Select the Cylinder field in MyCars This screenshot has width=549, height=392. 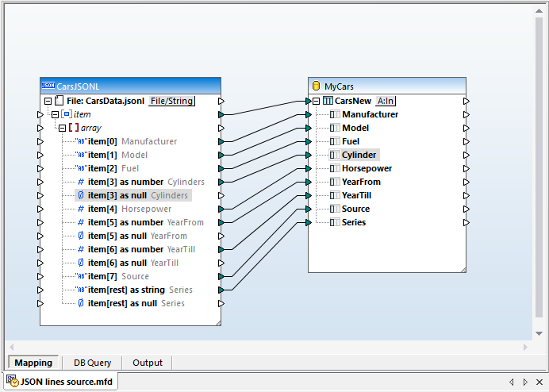click(359, 155)
